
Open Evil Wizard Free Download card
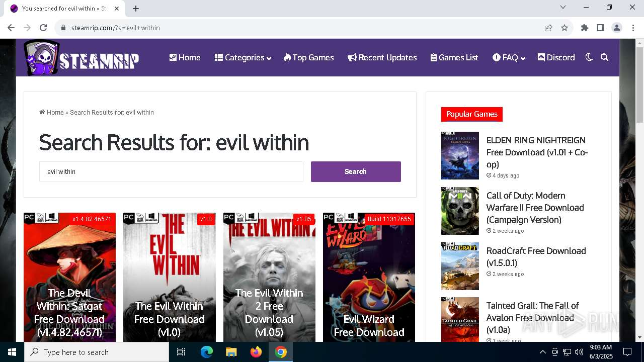pyautogui.click(x=369, y=277)
